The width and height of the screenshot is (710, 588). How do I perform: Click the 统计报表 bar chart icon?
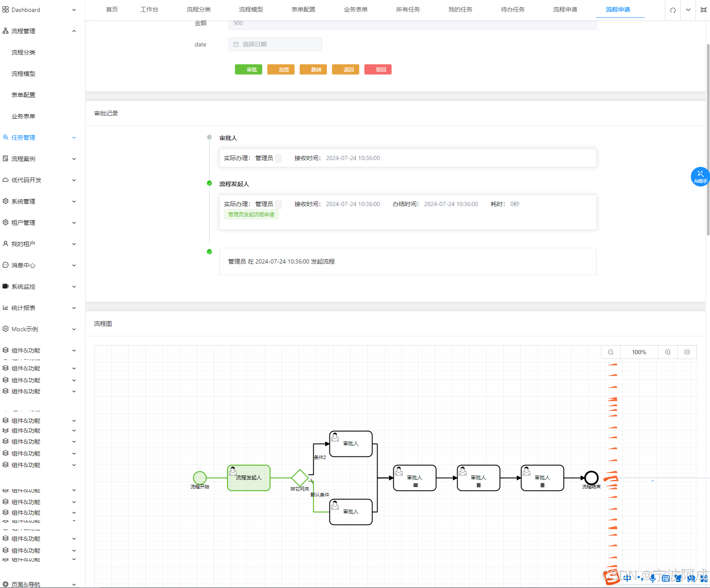click(6, 307)
